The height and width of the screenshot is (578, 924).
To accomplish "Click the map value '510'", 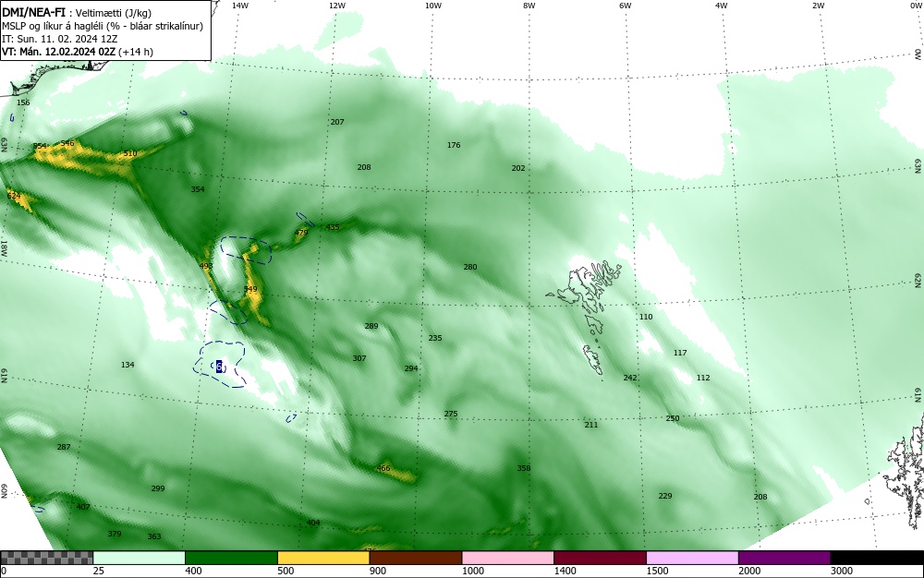I will [x=130, y=153].
